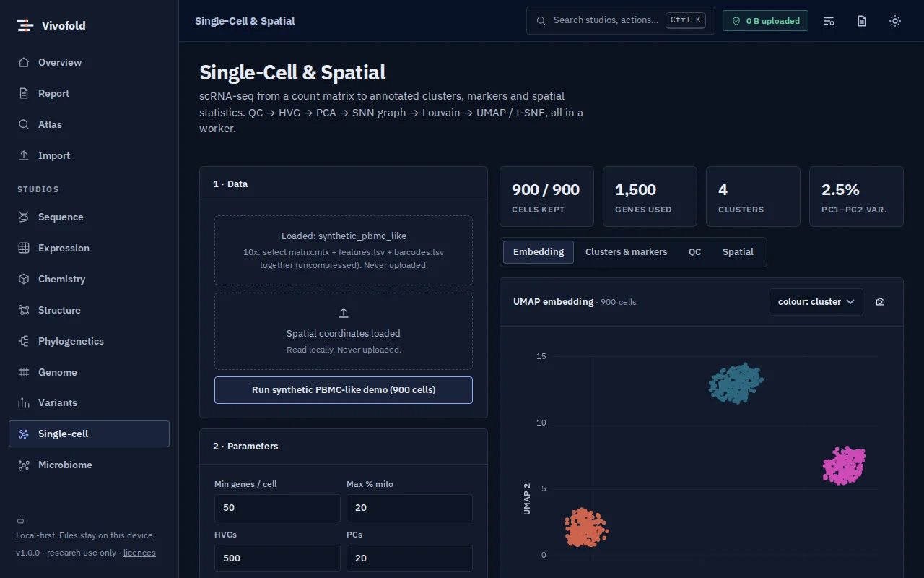
Task: Click the Spatial coordinates upload dropzone
Action: point(344,332)
